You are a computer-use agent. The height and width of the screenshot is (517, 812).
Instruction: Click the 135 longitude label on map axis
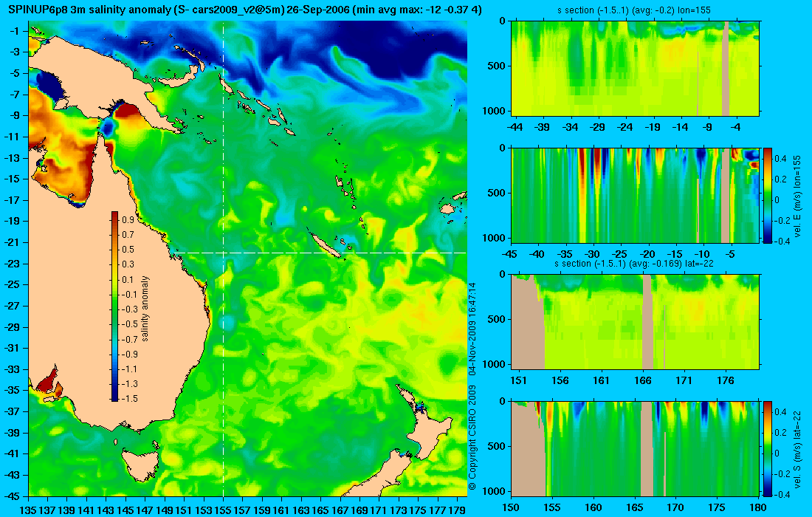[28, 510]
